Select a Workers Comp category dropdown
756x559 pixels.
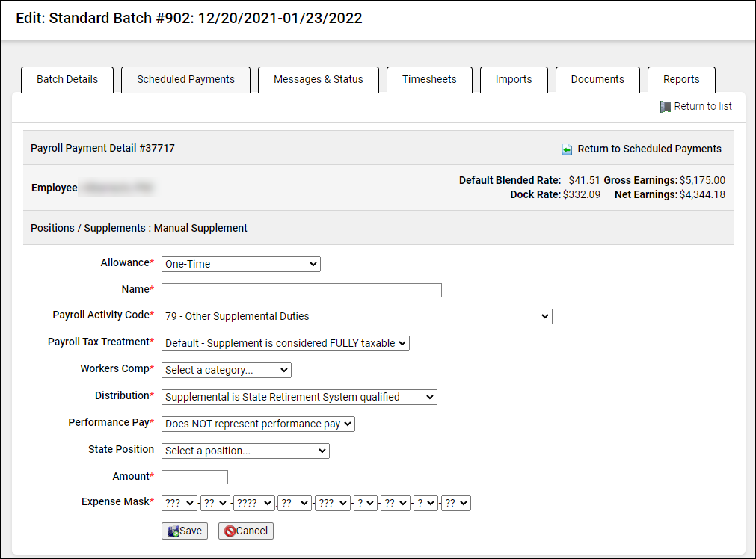tap(226, 370)
